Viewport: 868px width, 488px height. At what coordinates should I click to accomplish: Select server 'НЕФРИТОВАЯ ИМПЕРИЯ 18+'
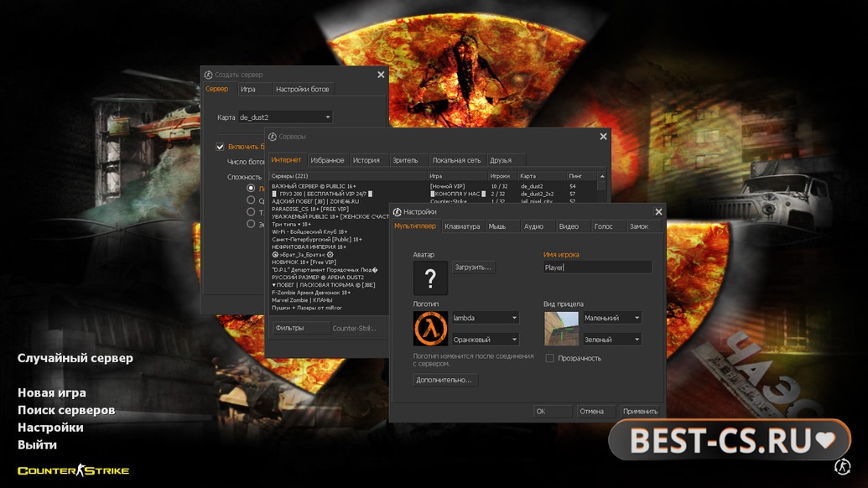(309, 247)
